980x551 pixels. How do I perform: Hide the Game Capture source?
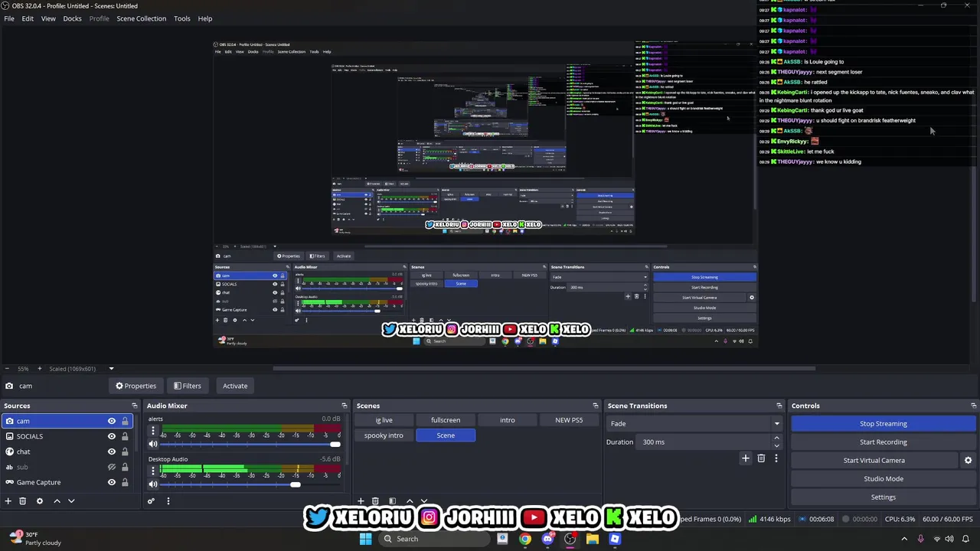[112, 482]
